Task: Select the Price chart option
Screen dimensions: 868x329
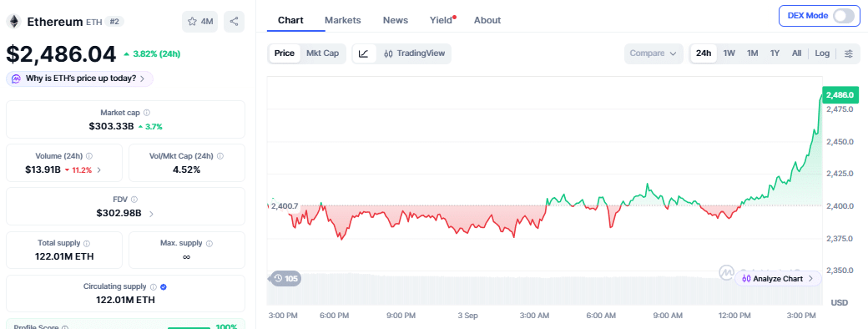Action: coord(284,53)
